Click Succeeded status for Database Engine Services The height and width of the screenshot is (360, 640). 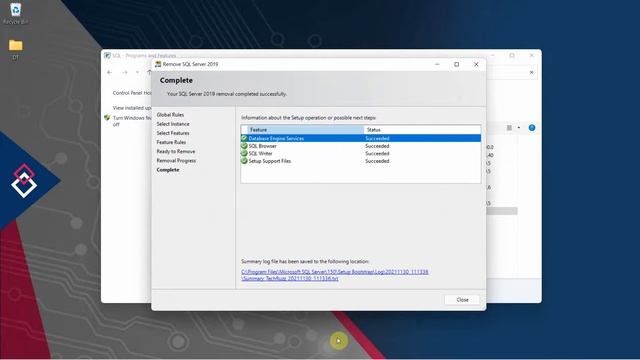click(x=377, y=138)
